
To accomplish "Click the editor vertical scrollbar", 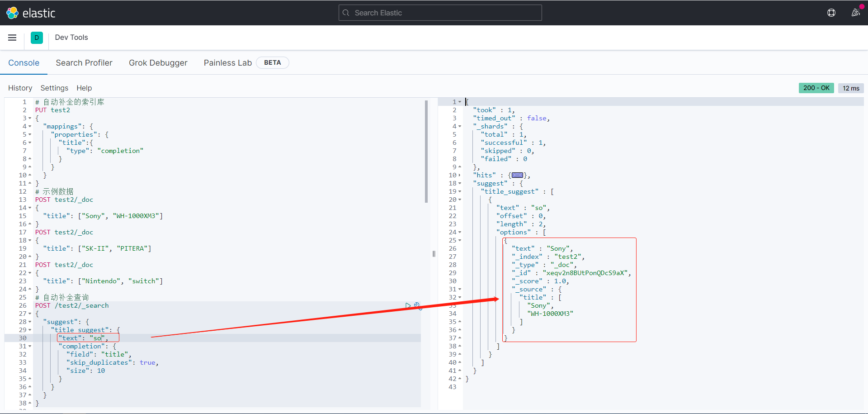I will [426, 152].
